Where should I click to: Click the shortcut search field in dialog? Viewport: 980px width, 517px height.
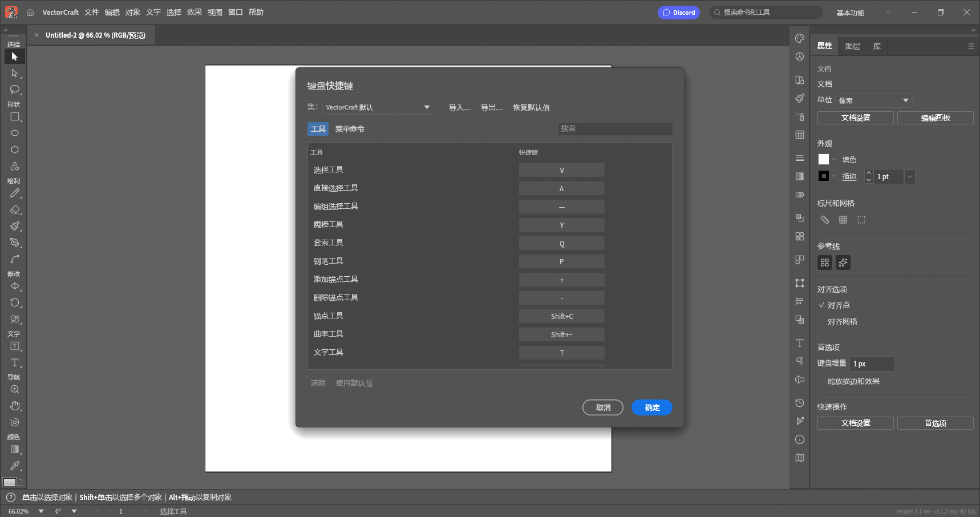pos(615,129)
